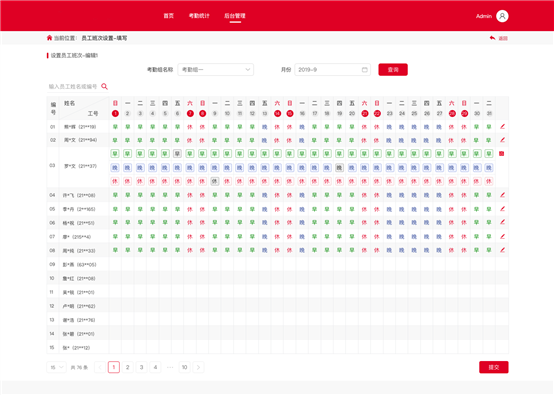Toggle row 03 grey 晚 box on day 19

[x=339, y=167]
